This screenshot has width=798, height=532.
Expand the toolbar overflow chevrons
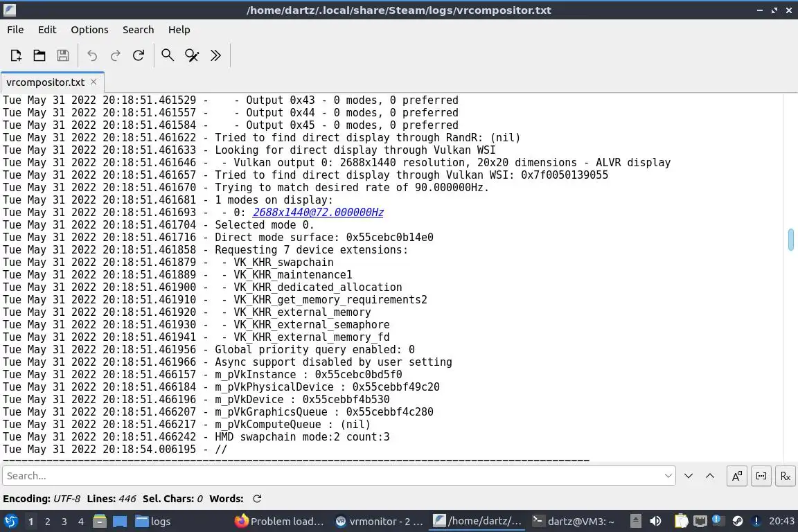216,55
